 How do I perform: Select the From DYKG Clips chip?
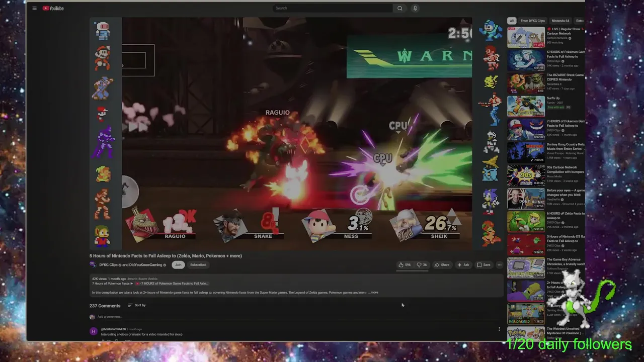(533, 21)
